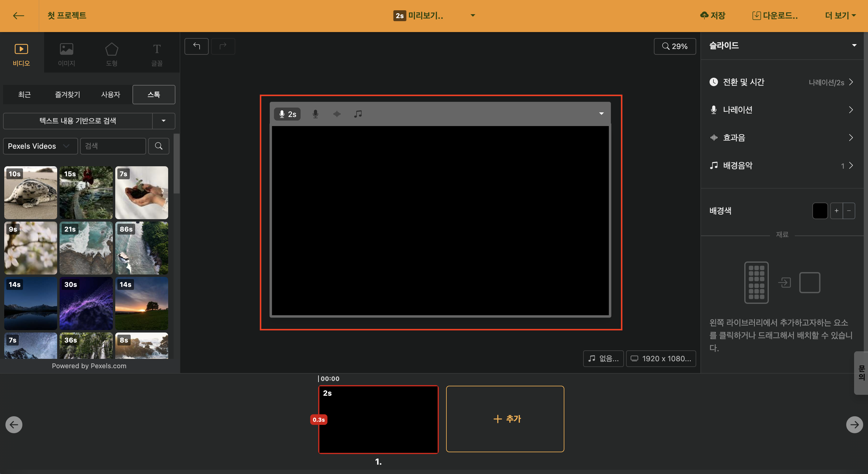Open the Pexels Videos source dropdown
The width and height of the screenshot is (868, 474).
point(40,146)
